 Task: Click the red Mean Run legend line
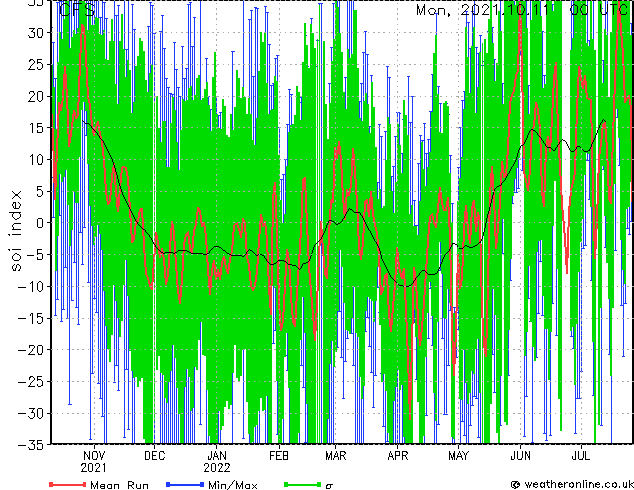67,484
